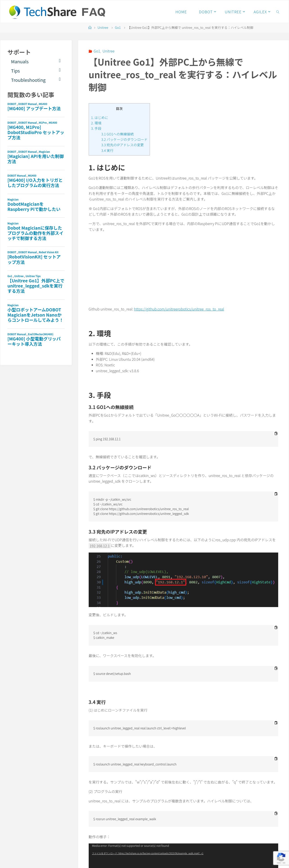Click End Effector(MG400) tag in sidebar

[x=40, y=334]
